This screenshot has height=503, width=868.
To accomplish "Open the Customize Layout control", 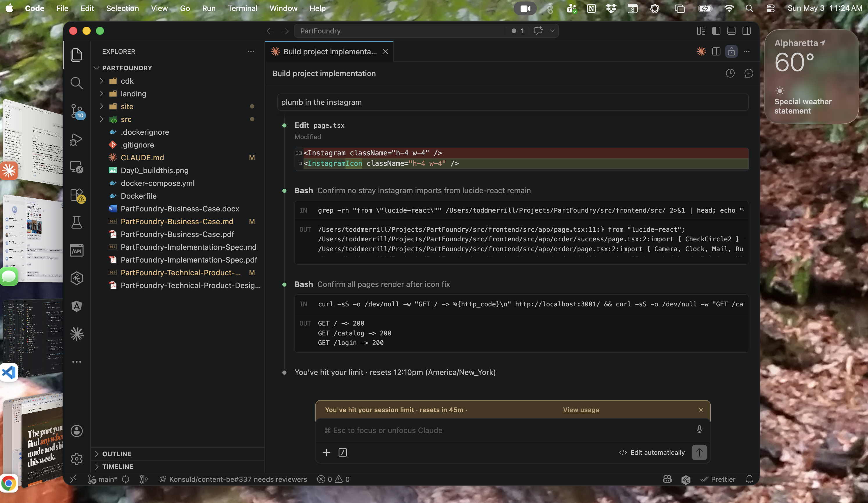I will pos(701,31).
